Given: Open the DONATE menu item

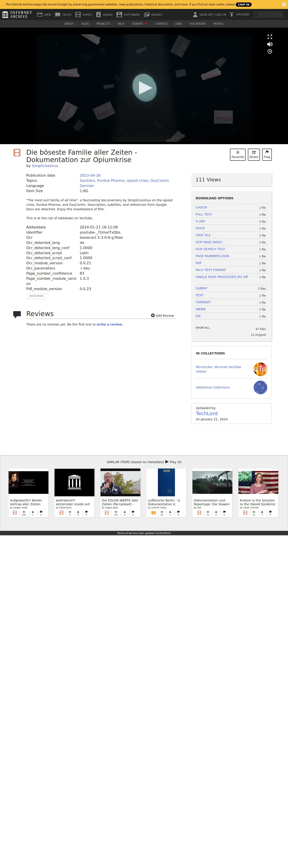Looking at the screenshot, I should (139, 24).
